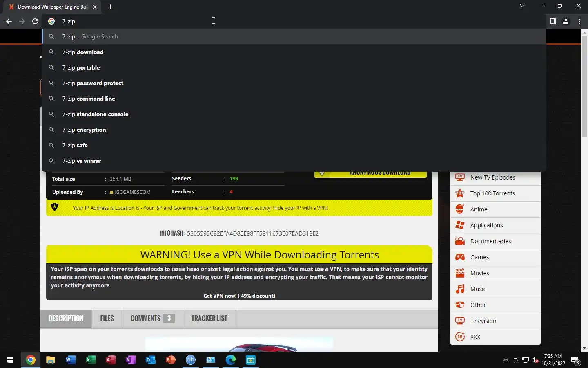Open the Comments tab
The image size is (588, 368).
152,318
